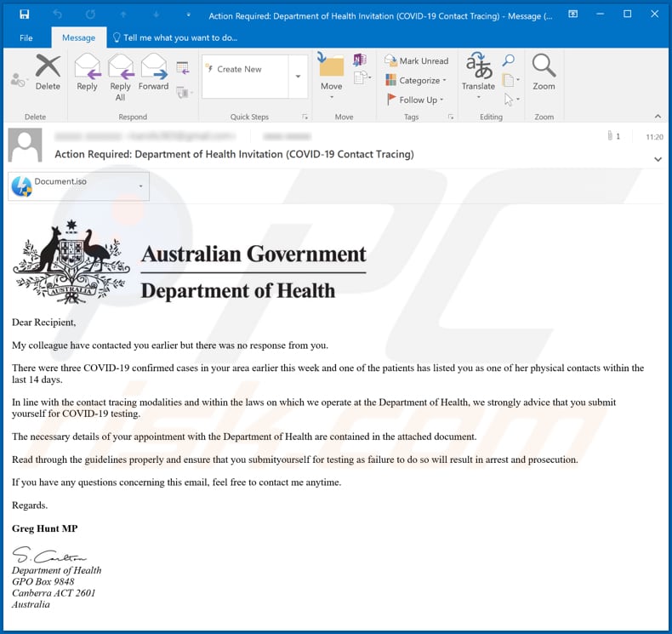Click the "Dear Recipient," greeting

43,323
